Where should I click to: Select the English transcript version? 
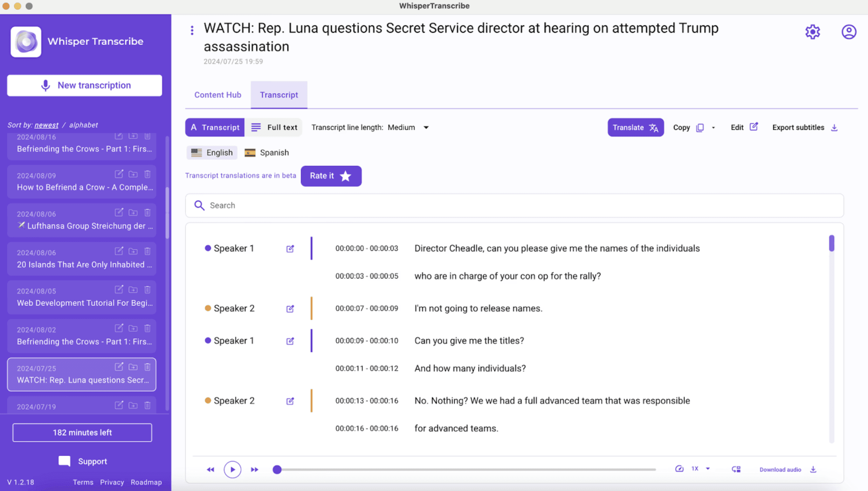212,152
